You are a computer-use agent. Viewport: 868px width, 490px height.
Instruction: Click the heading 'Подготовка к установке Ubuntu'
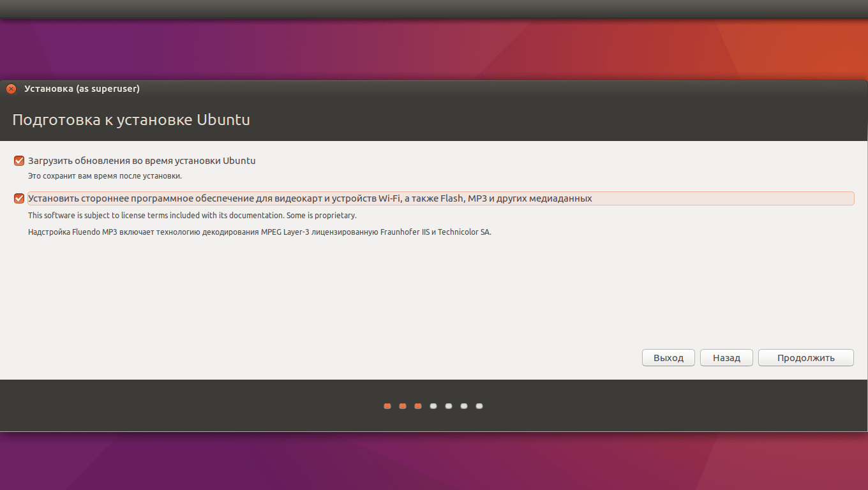[131, 120]
